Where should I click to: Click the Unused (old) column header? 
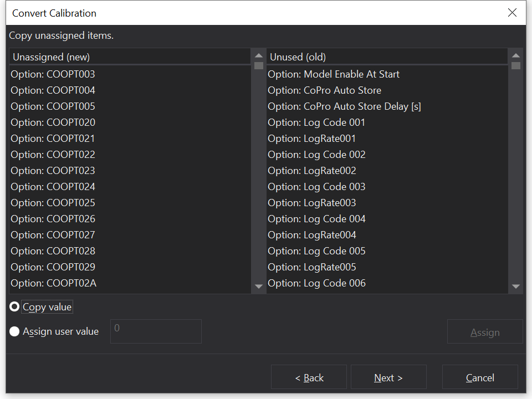(x=387, y=57)
